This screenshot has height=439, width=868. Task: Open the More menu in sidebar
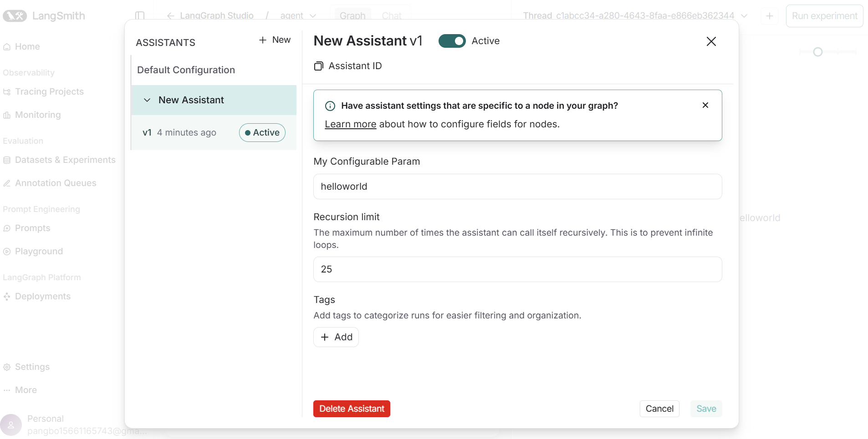26,390
